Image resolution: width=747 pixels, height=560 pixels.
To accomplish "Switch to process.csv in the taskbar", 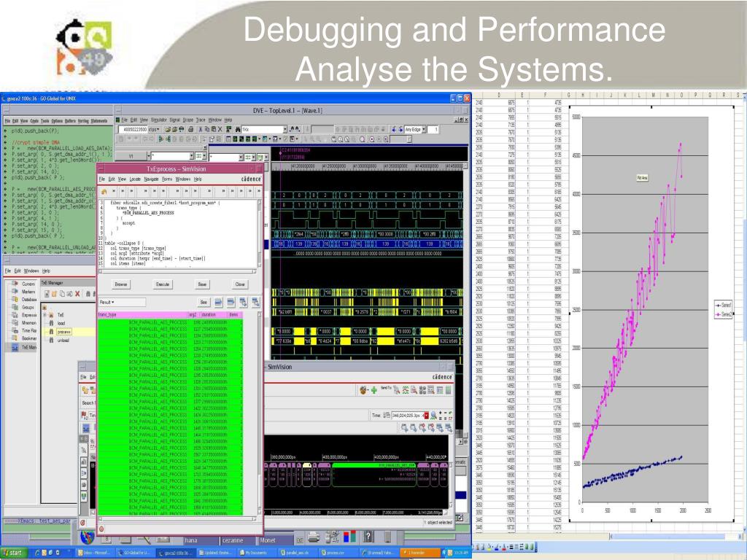I will [338, 553].
